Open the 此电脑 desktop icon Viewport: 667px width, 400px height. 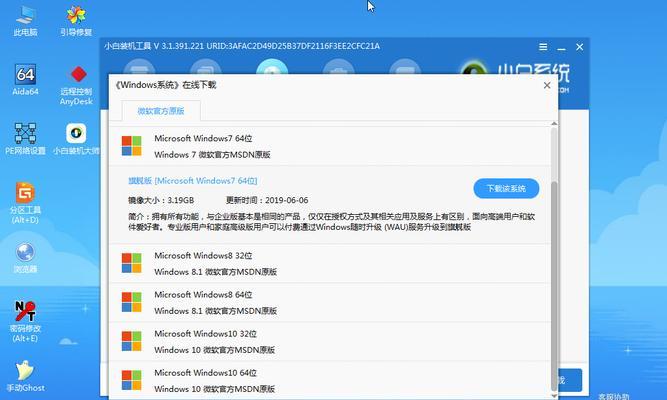pos(25,20)
